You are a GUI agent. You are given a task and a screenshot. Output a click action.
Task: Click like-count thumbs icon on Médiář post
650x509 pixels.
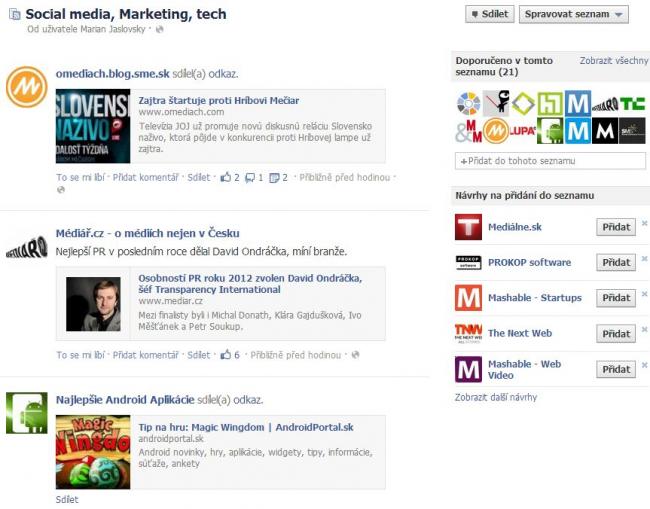pos(226,355)
